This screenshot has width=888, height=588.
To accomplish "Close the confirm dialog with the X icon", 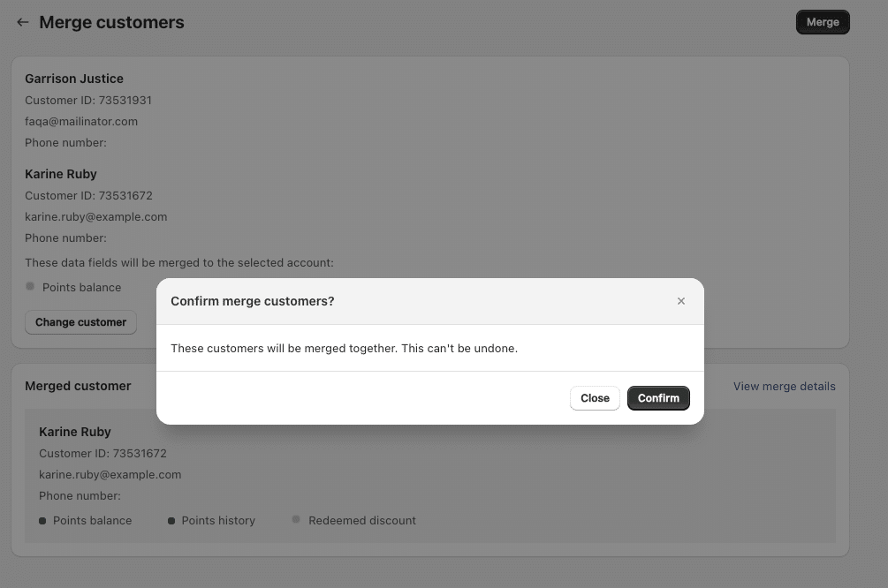I will click(681, 301).
